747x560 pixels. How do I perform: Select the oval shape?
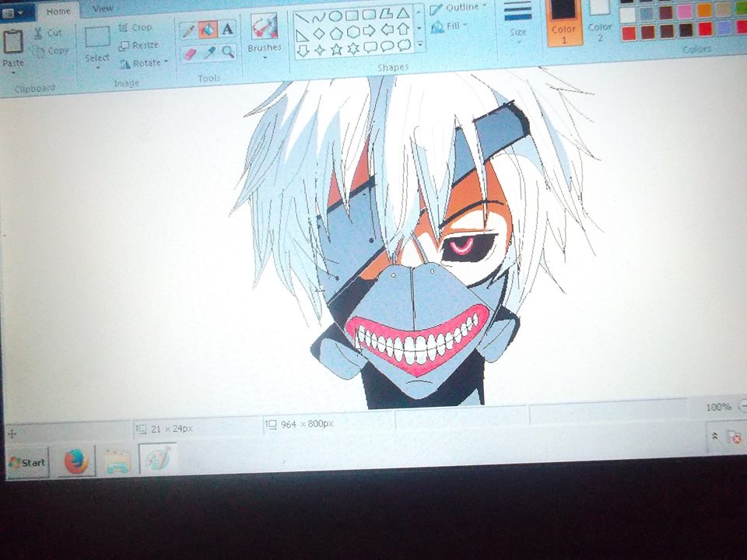(335, 16)
